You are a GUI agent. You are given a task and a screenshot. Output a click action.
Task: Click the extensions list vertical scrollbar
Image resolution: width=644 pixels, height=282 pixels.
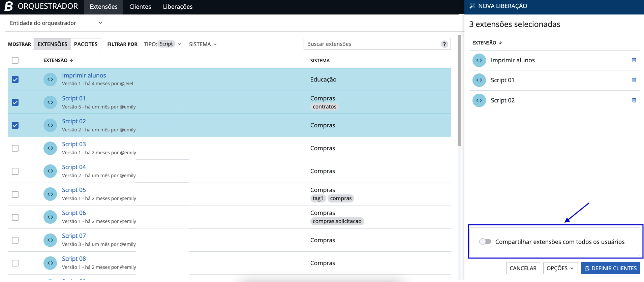pyautogui.click(x=459, y=91)
